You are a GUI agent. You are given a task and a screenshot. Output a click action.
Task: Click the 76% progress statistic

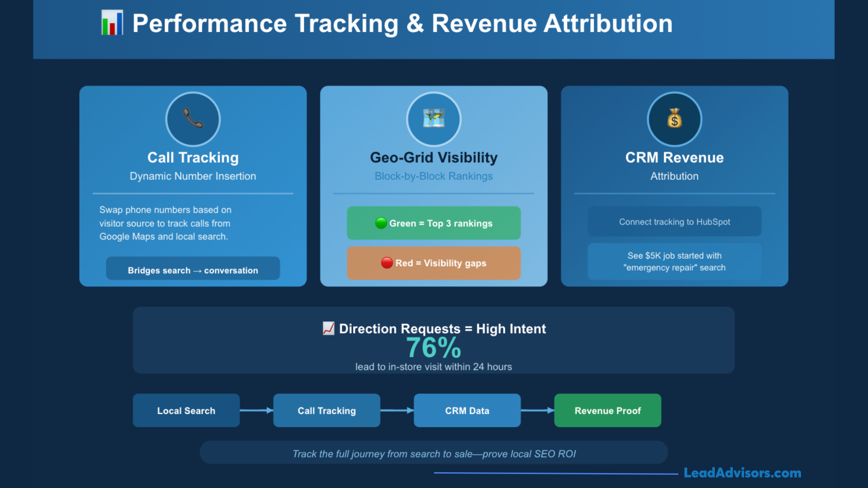point(434,348)
